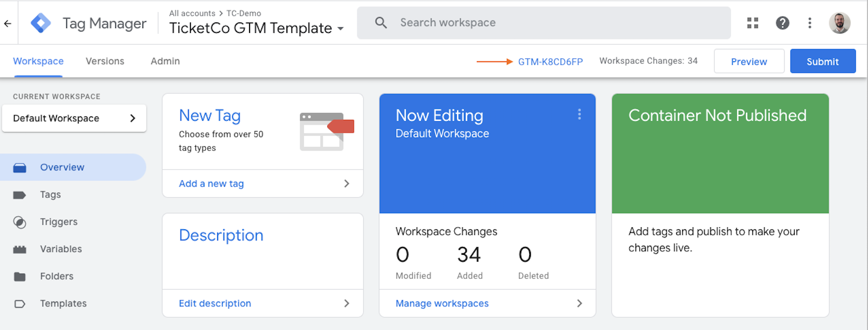Click the New Tag card title

click(209, 116)
